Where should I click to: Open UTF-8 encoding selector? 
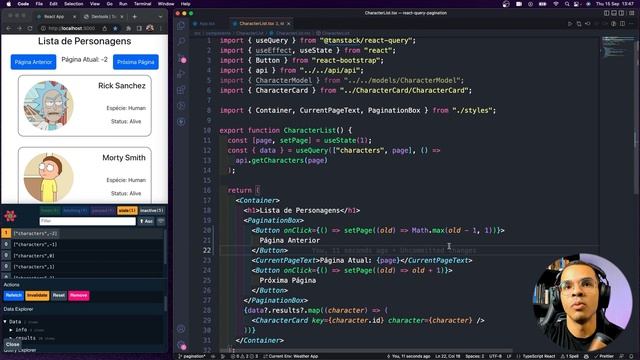pos(495,356)
